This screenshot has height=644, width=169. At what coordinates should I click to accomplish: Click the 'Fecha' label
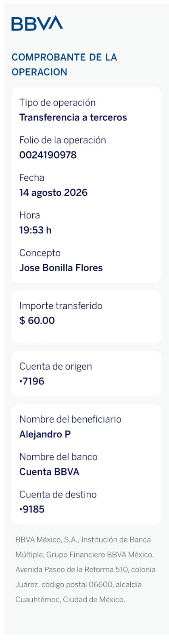[x=32, y=178]
